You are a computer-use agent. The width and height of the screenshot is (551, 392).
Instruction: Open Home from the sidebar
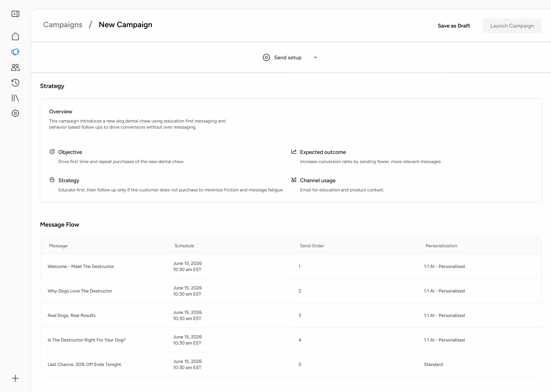coord(15,36)
